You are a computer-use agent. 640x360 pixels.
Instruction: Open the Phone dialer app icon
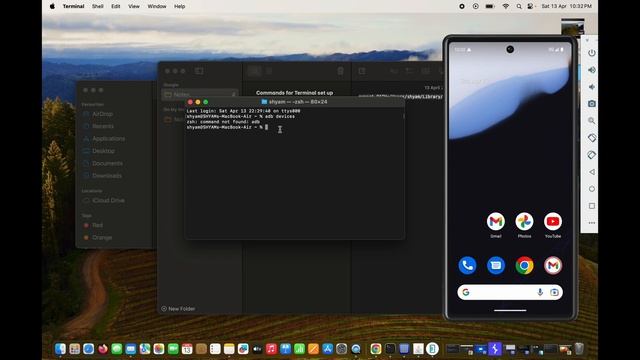pyautogui.click(x=467, y=265)
